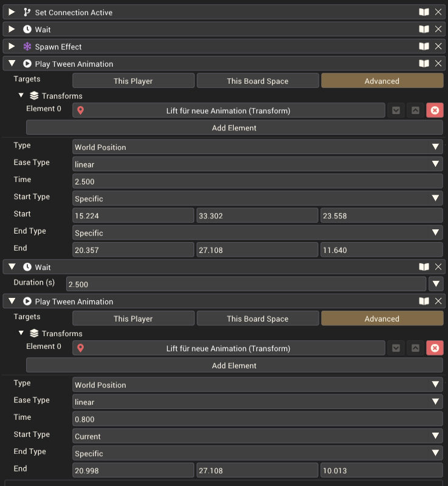Screen dimensions: 448x486
Task: Open documentation book icon for Set Connection Active
Action: click(x=424, y=12)
